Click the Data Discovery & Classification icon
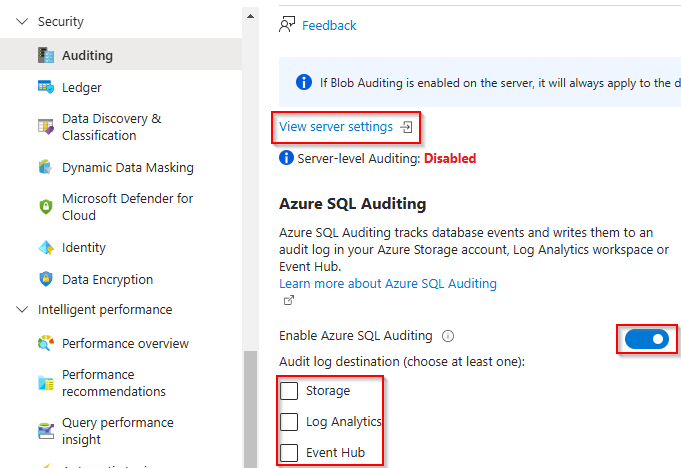The image size is (681, 468). [x=46, y=127]
